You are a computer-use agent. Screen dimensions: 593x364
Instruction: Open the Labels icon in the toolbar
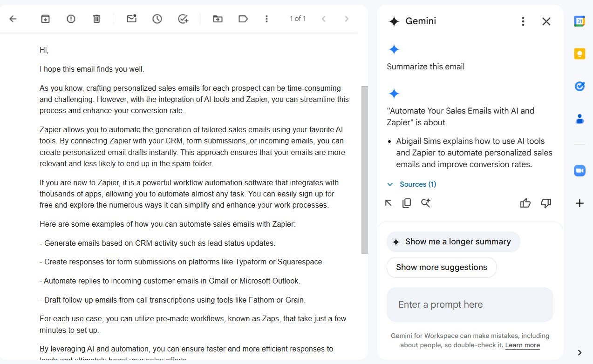(243, 19)
